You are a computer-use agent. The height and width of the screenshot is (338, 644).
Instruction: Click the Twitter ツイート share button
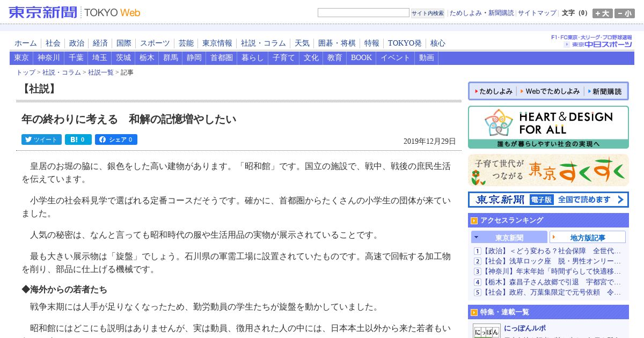(41, 139)
